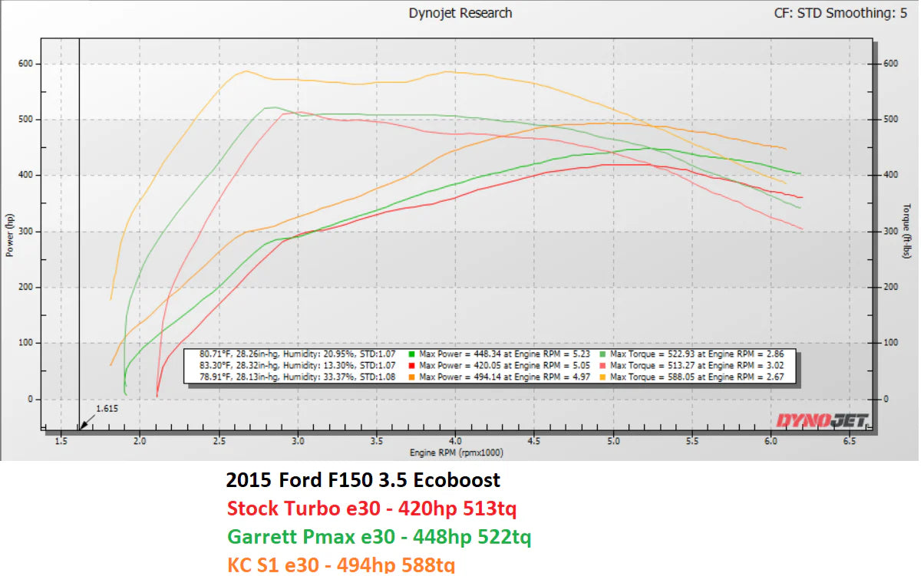Click the orange Max Power legend swatch
Image resolution: width=924 pixels, height=576 pixels.
[x=413, y=377]
